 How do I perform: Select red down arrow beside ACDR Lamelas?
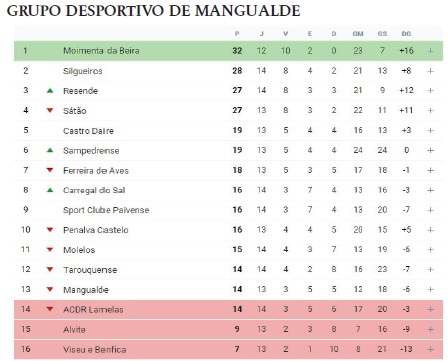pyautogui.click(x=50, y=309)
